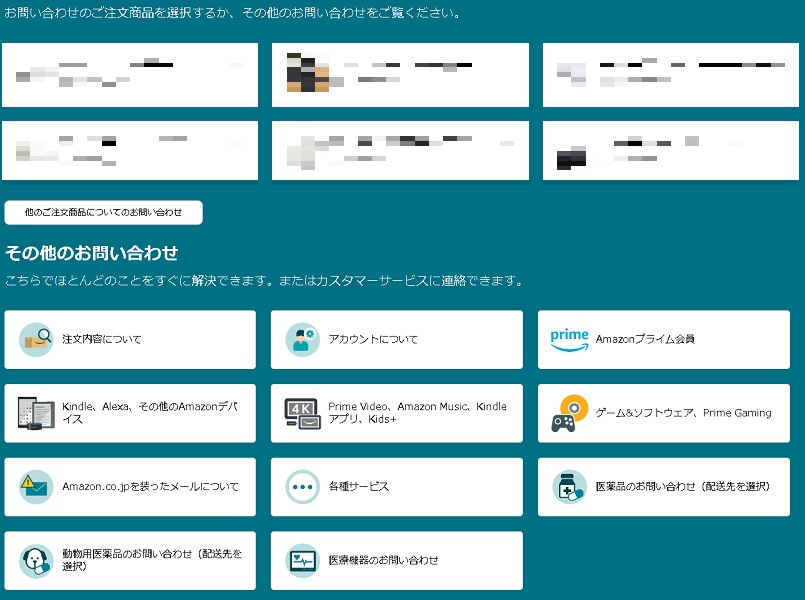This screenshot has width=805, height=600.
Task: Click the prime logo icon
Action: coord(569,340)
